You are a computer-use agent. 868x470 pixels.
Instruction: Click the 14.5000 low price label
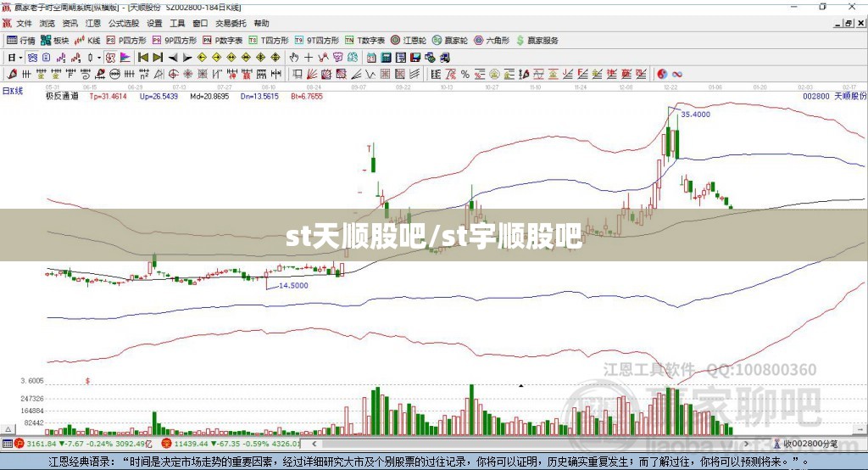point(293,285)
